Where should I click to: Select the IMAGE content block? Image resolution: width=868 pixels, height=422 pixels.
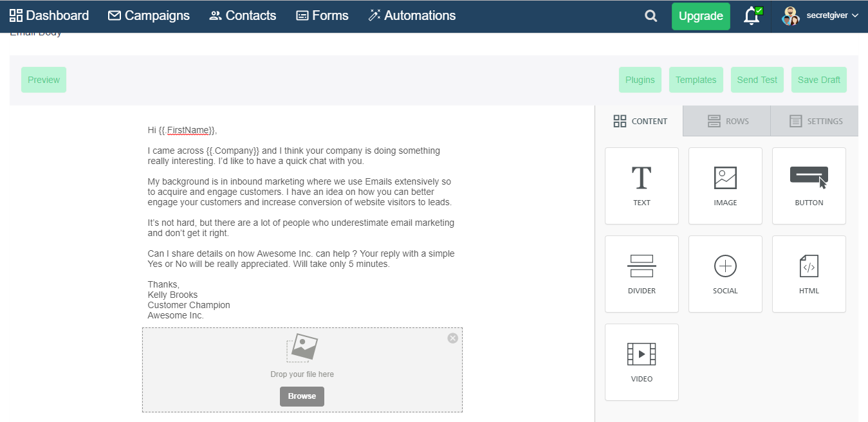click(x=725, y=186)
